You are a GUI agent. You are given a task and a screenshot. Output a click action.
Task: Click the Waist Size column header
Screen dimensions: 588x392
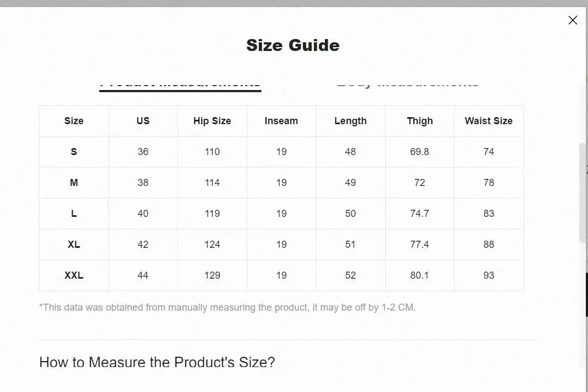click(x=488, y=121)
